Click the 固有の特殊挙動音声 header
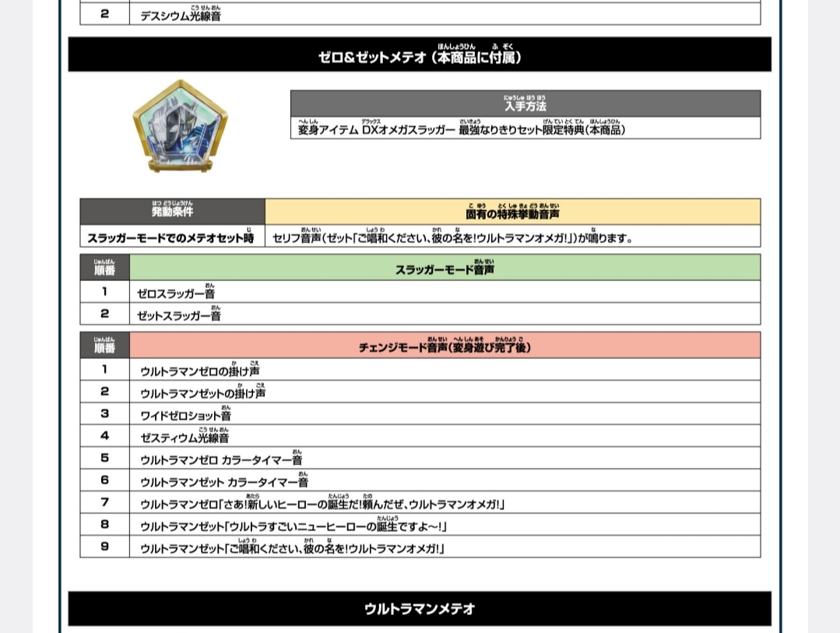 click(513, 212)
